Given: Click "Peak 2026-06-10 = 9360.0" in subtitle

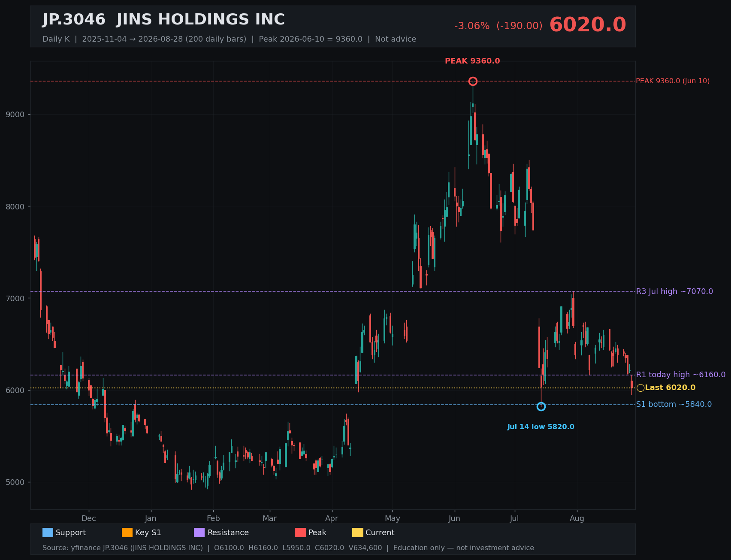Looking at the screenshot, I should coord(311,39).
